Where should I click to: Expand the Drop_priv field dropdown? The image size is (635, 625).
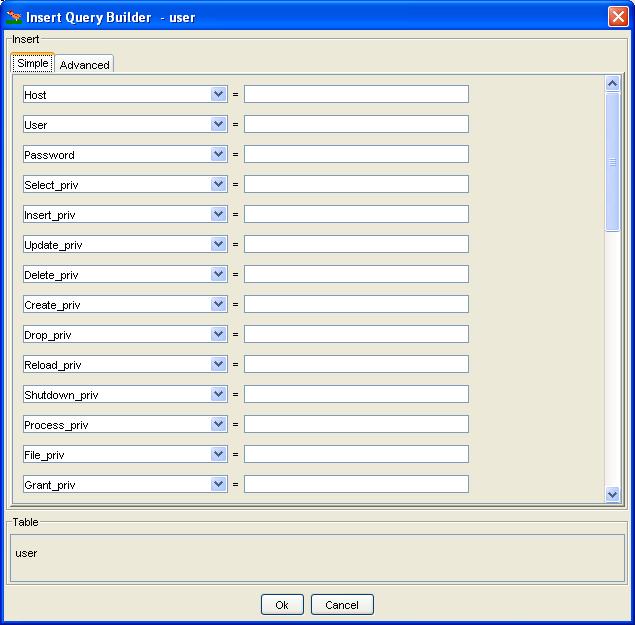[219, 334]
